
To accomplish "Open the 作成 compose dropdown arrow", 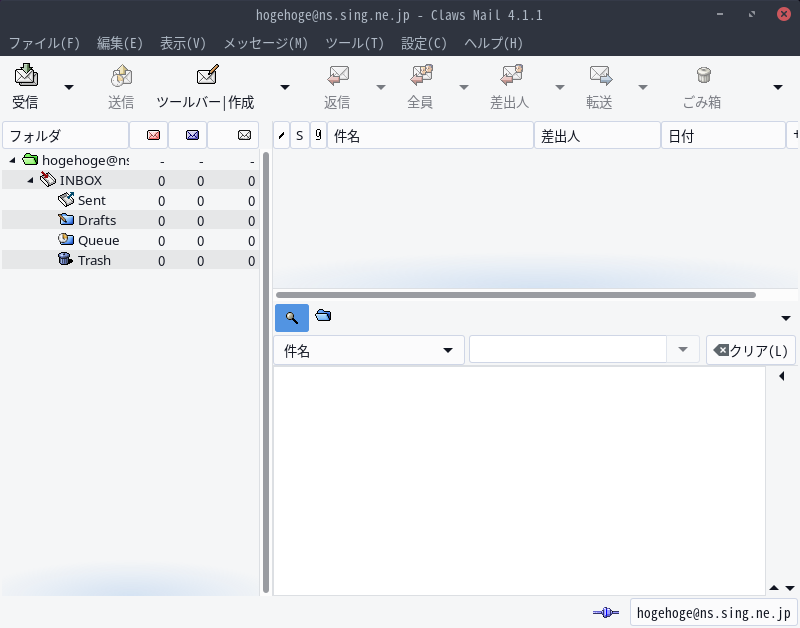I will 285,87.
